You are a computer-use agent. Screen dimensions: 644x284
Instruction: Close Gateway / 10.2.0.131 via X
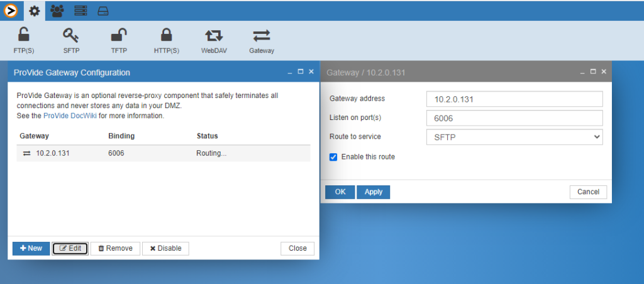point(604,72)
